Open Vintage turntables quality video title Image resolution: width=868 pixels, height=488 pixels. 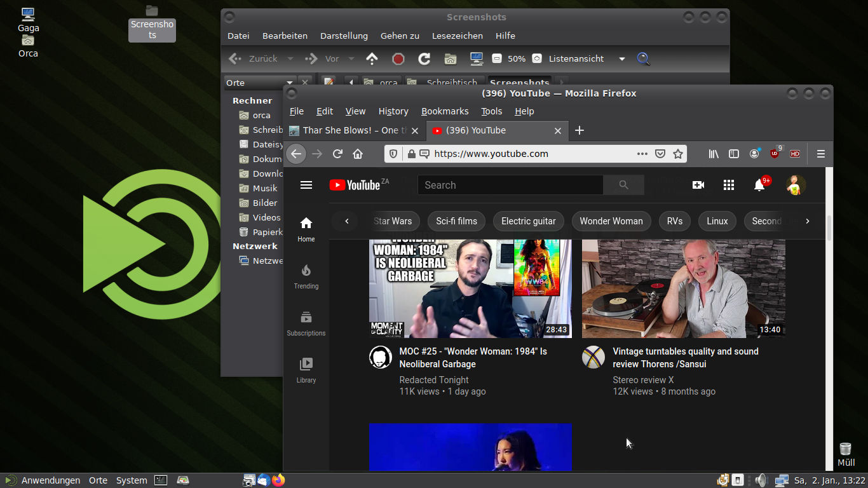[x=686, y=358]
